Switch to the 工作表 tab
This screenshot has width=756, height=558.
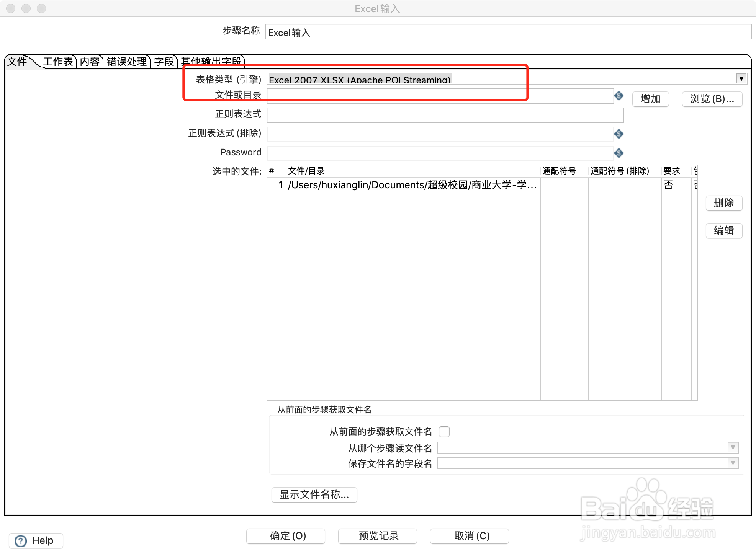[58, 62]
